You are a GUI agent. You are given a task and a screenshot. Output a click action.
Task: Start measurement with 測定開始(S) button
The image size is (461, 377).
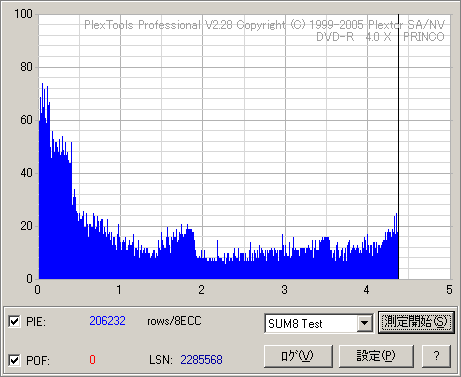[x=416, y=322]
